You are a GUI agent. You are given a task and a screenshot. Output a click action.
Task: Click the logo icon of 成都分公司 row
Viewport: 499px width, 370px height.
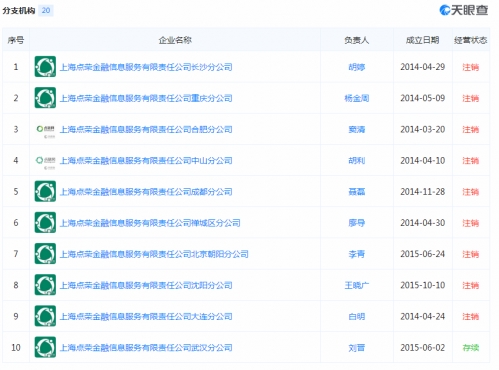click(x=45, y=191)
